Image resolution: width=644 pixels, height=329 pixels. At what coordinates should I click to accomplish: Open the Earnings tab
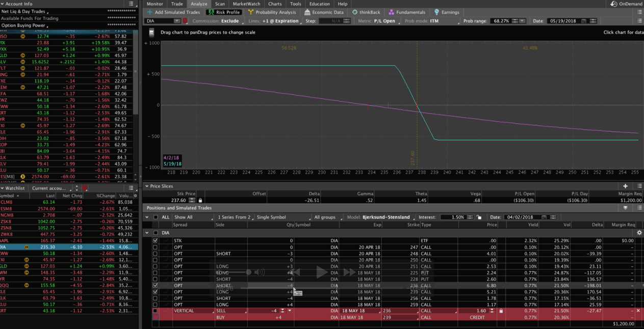click(447, 12)
